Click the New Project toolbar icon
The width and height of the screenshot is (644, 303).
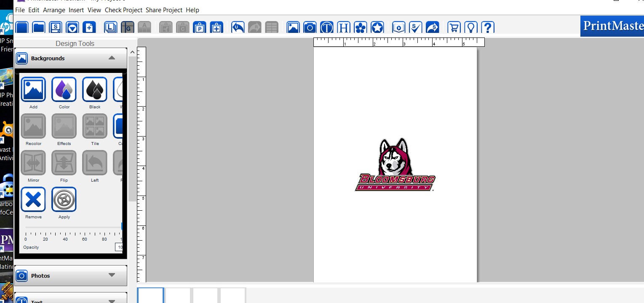coord(22,27)
